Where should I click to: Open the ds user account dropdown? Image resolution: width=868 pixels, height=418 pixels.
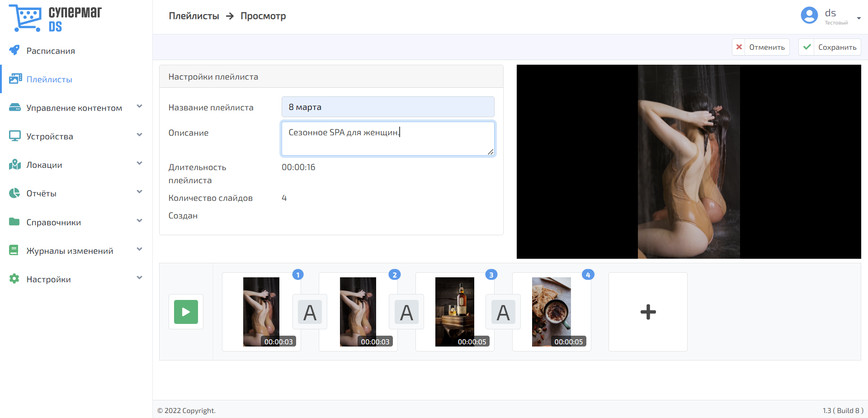(x=859, y=18)
